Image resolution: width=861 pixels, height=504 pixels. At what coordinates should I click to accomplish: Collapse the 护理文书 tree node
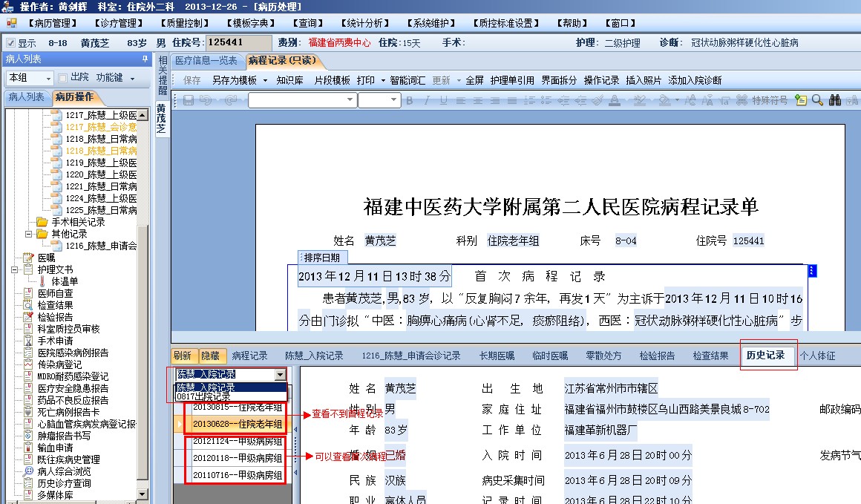[x=15, y=269]
